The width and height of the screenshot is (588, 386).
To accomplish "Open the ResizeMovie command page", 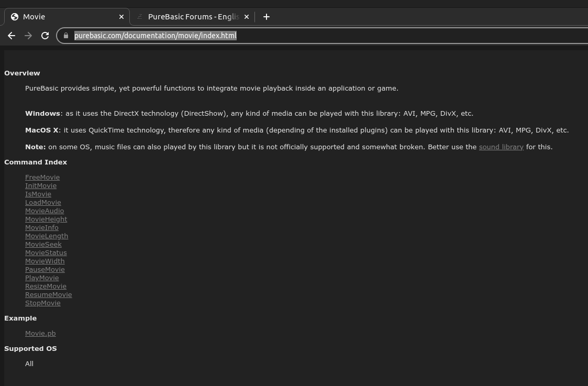I will click(46, 286).
